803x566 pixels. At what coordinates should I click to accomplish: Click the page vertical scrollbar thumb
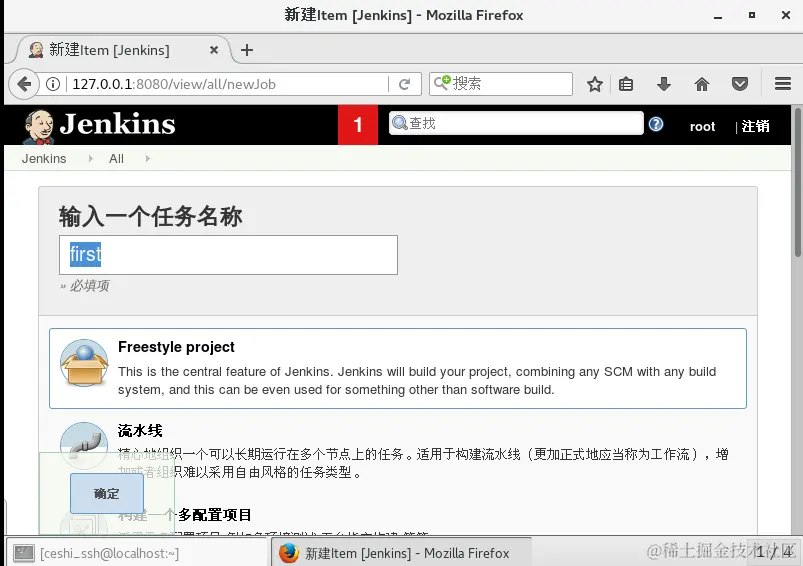797,182
